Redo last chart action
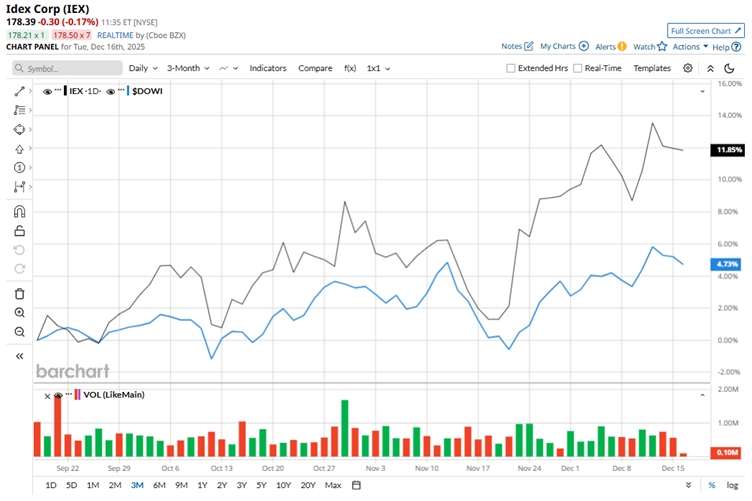The width and height of the screenshot is (752, 501). (x=19, y=268)
